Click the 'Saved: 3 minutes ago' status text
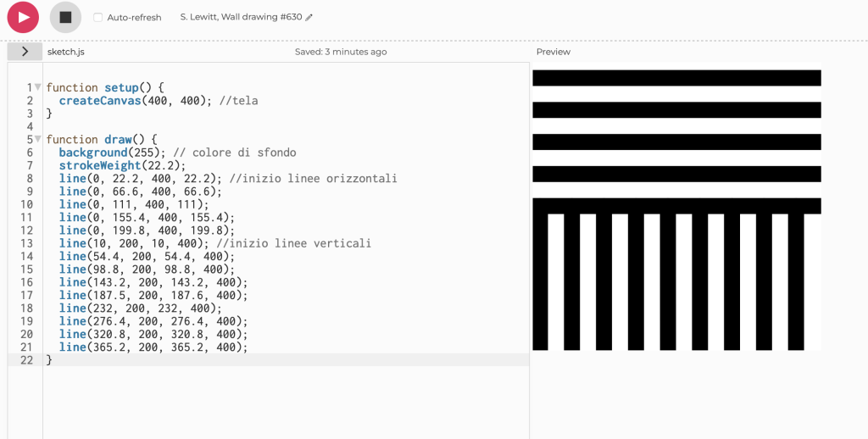Screen dimensions: 868x439 [341, 52]
